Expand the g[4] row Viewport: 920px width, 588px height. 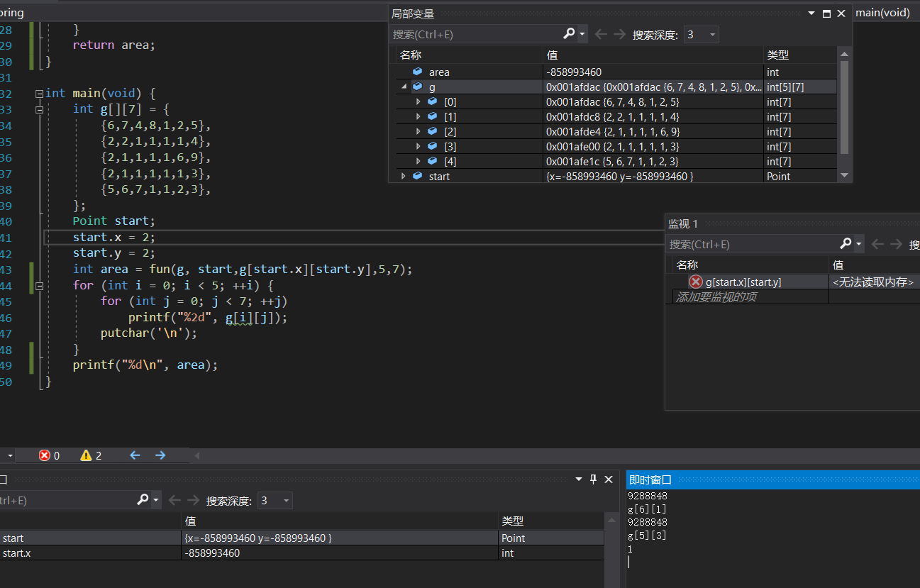tap(419, 161)
